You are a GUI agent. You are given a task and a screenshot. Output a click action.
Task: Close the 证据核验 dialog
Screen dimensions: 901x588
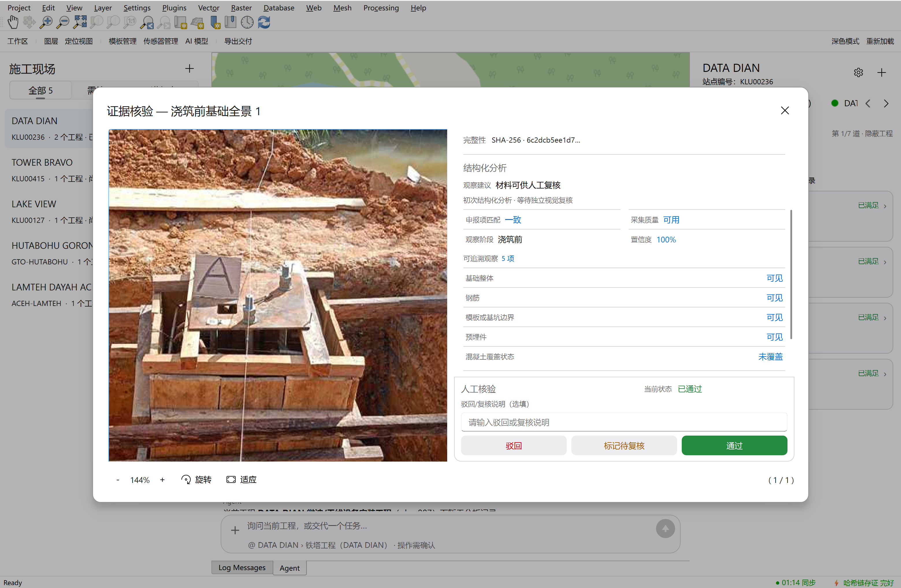point(785,111)
